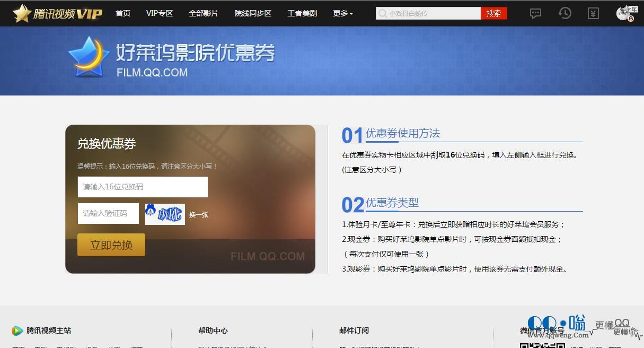Screen dimensions: 644x348
Task: Open 院线同步区 from the navigation bar
Action: [x=253, y=13]
